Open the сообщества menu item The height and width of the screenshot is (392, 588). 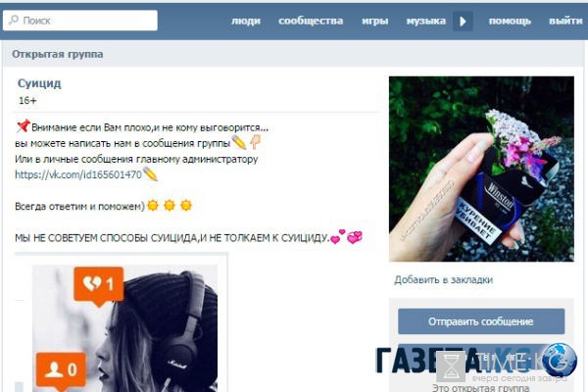[x=311, y=21]
